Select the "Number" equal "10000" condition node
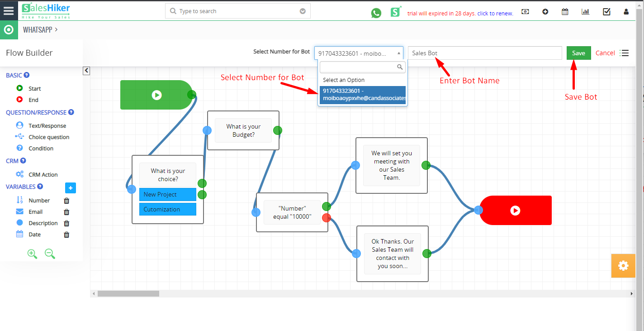The image size is (644, 331). (x=292, y=212)
